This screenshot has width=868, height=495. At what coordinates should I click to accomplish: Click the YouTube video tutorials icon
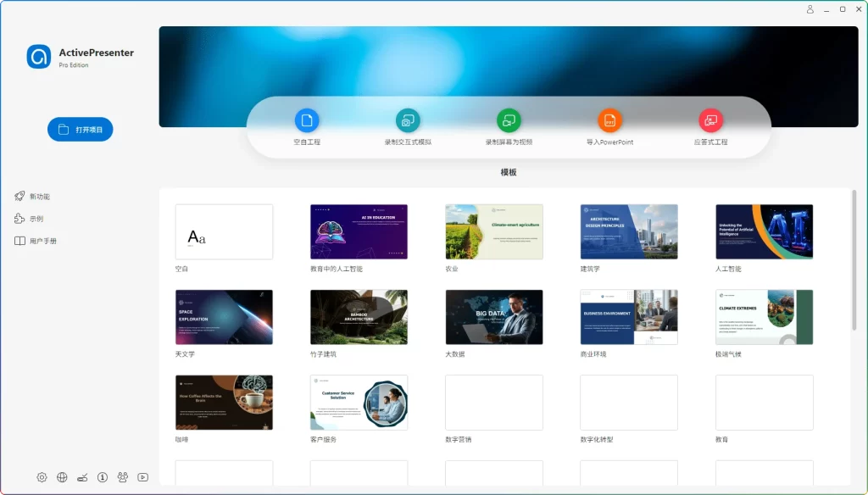click(x=142, y=477)
